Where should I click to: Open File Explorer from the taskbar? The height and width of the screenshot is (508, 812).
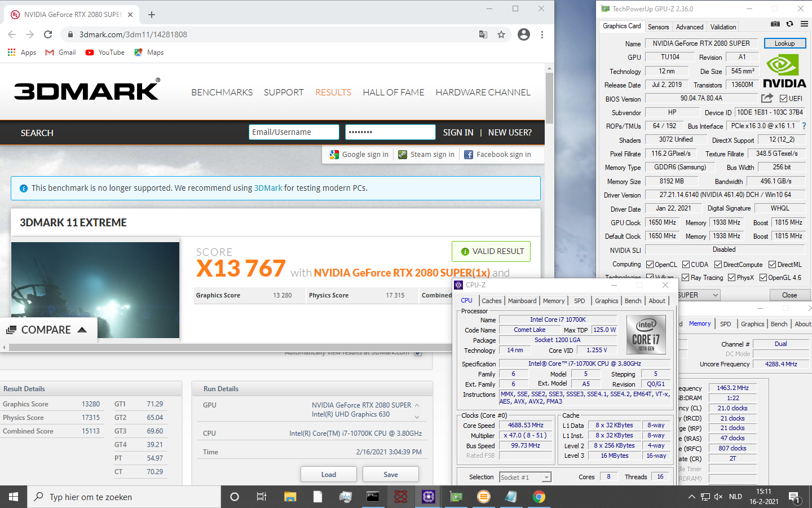point(290,497)
